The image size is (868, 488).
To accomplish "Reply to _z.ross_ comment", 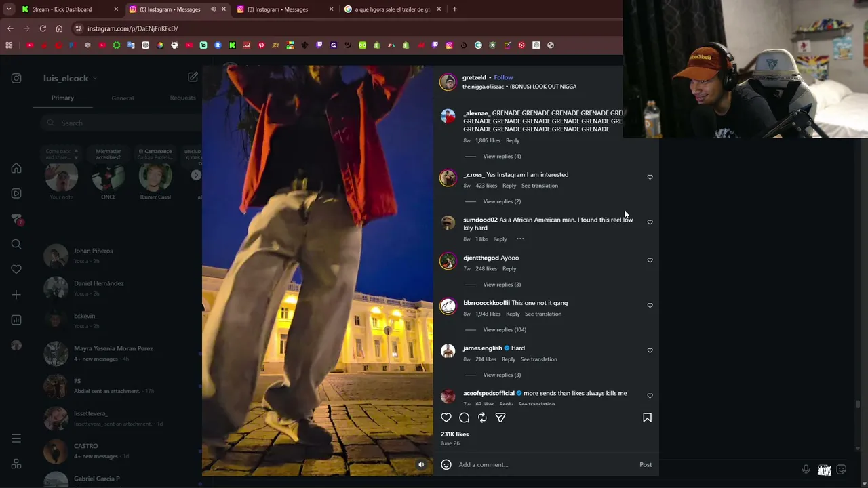I will pos(509,186).
